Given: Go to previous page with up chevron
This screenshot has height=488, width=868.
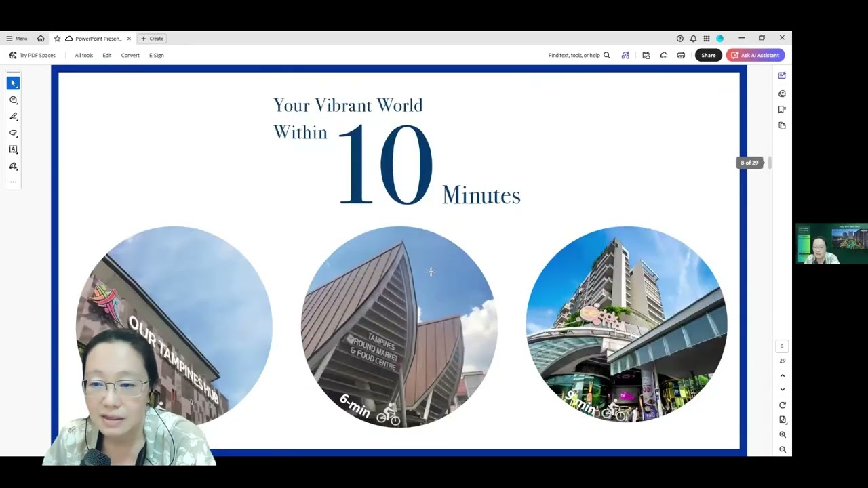Looking at the screenshot, I should coord(783,375).
